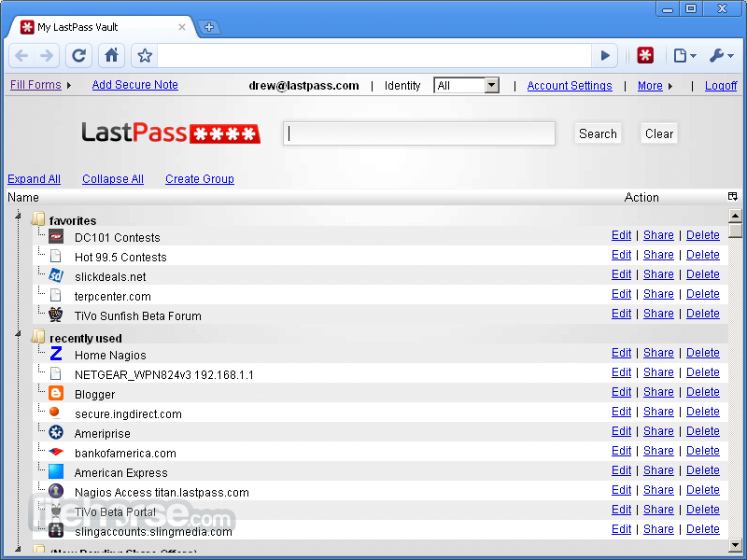Edit the NETGEAR_WPN824v3 entry
This screenshot has width=747, height=560.
pos(621,372)
